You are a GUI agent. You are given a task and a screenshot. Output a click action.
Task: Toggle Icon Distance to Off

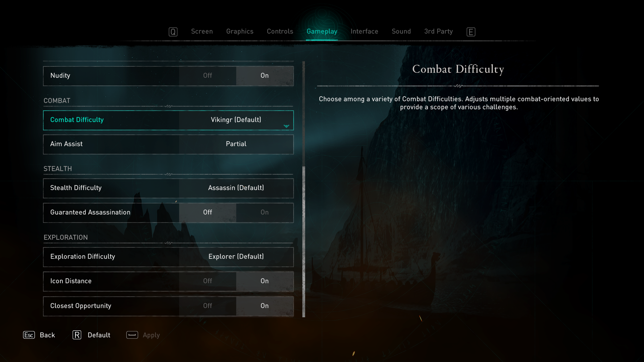click(x=207, y=281)
